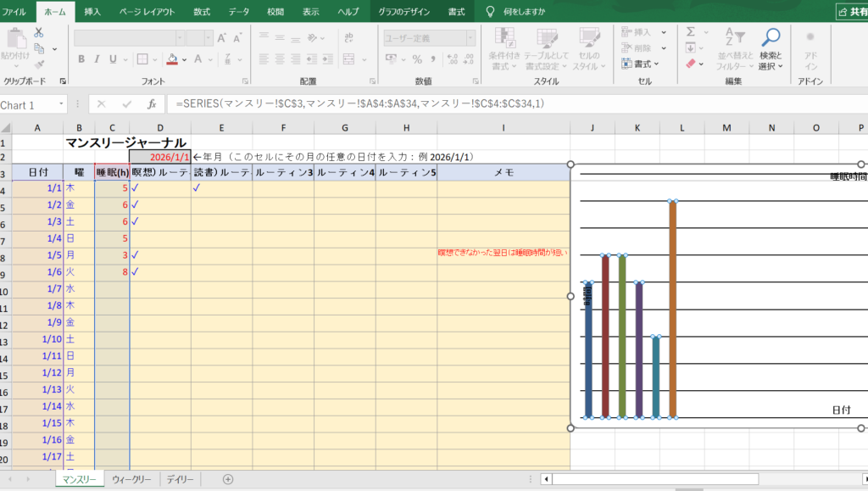This screenshot has height=491, width=868.
Task: Click the add new sheet plus icon
Action: coord(227,479)
